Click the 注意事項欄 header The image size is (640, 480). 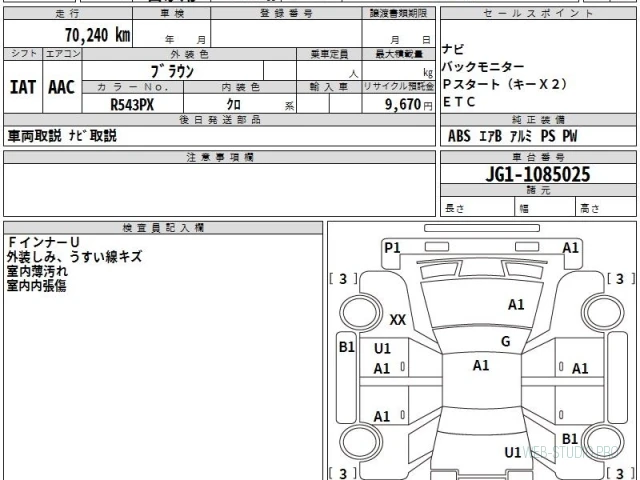(x=220, y=158)
